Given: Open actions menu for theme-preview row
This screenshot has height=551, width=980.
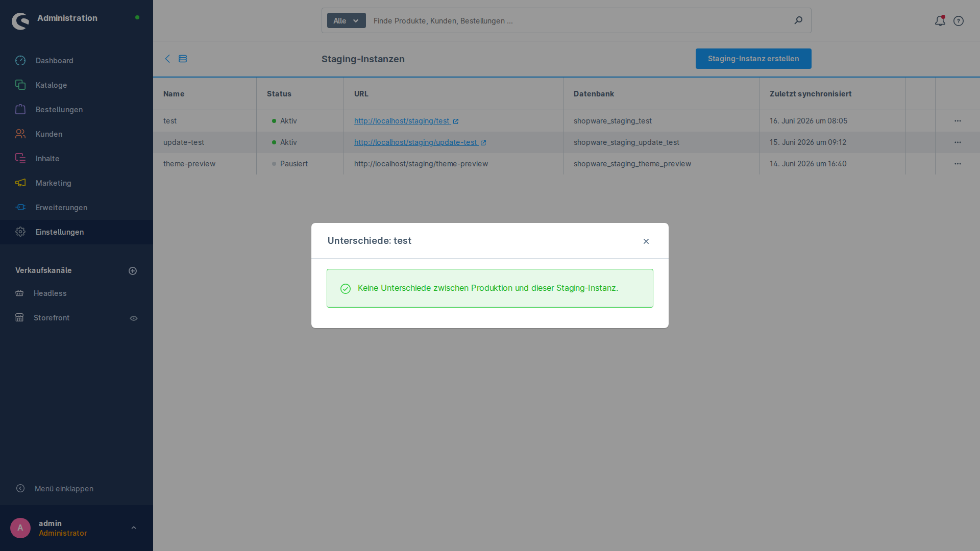Looking at the screenshot, I should pyautogui.click(x=958, y=164).
